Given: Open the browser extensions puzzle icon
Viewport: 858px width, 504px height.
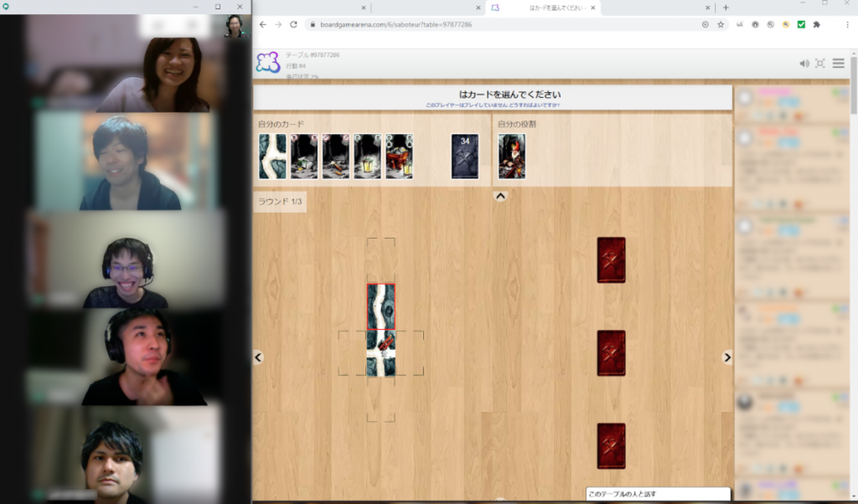Looking at the screenshot, I should [x=816, y=24].
